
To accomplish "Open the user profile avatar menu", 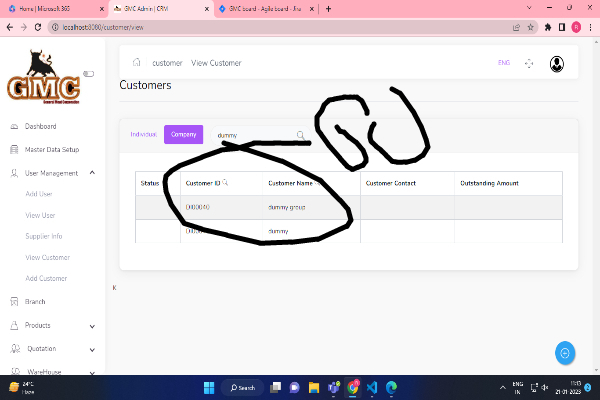I will 557,63.
